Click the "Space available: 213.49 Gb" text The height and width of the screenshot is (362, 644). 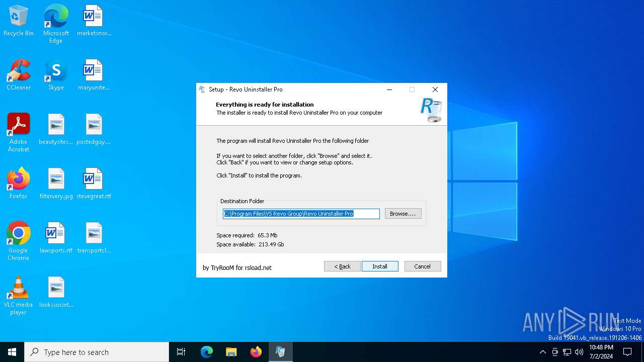pos(250,244)
